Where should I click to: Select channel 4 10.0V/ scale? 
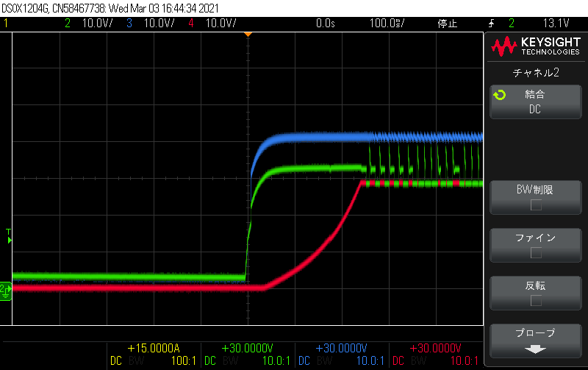[220, 24]
